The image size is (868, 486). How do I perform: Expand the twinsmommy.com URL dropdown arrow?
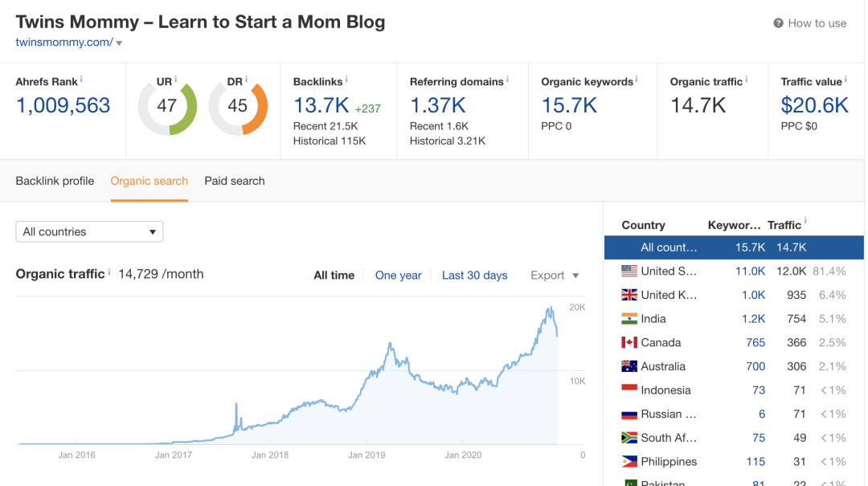pyautogui.click(x=119, y=43)
